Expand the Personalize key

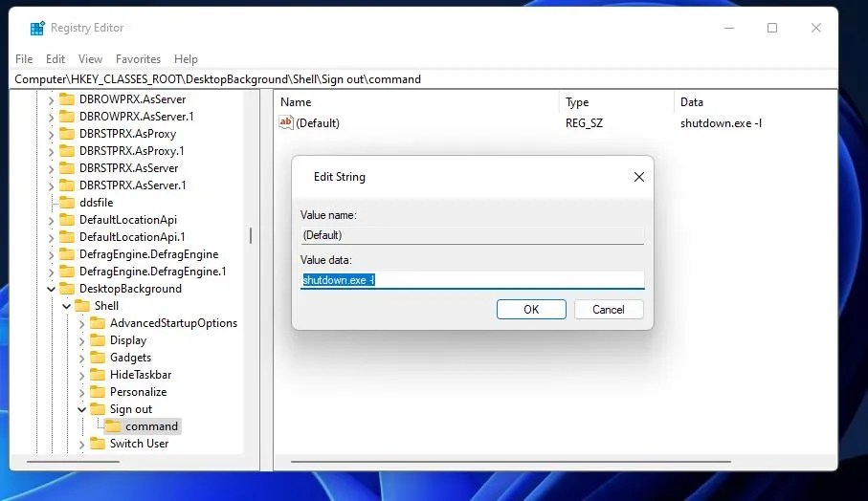pos(82,393)
